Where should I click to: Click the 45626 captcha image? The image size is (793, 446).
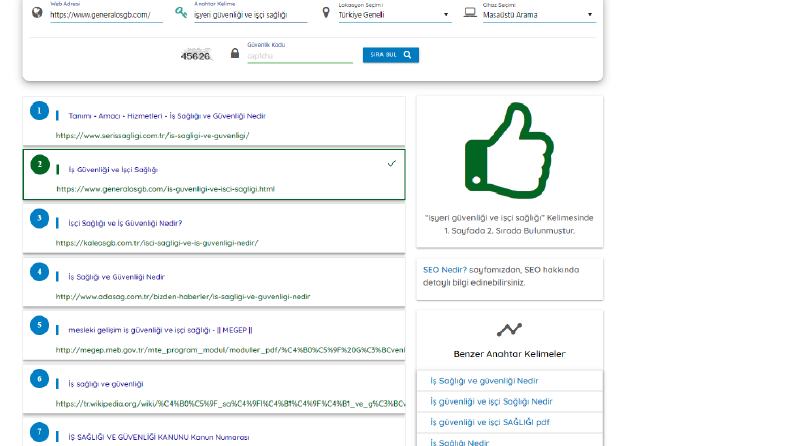tap(196, 56)
